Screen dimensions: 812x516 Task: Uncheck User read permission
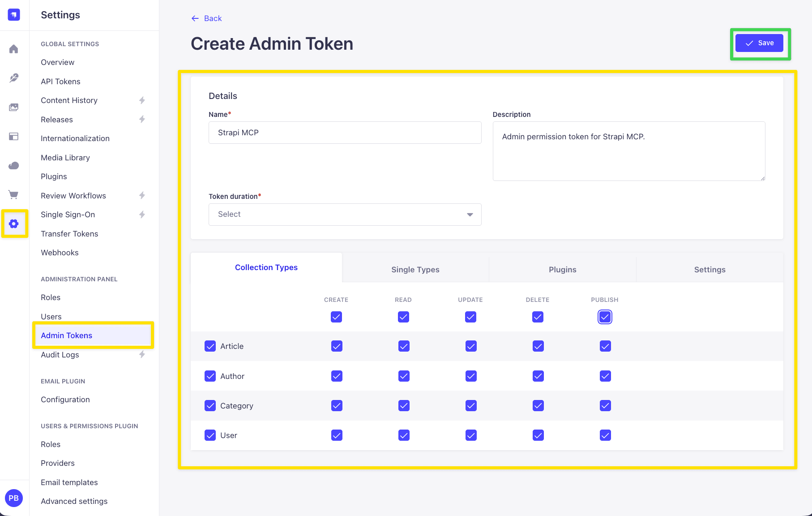pos(404,435)
